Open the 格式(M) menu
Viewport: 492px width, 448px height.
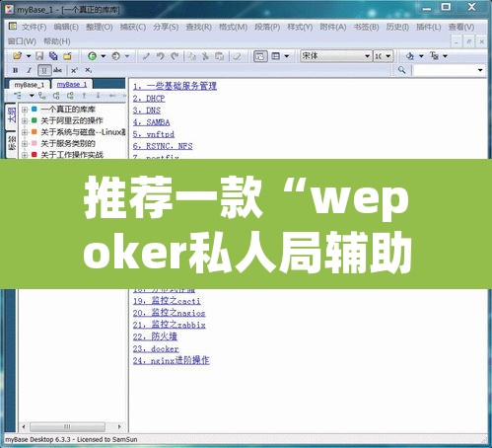[233, 27]
